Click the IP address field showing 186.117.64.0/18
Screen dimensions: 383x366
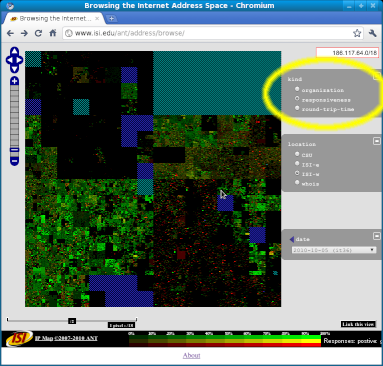[347, 53]
